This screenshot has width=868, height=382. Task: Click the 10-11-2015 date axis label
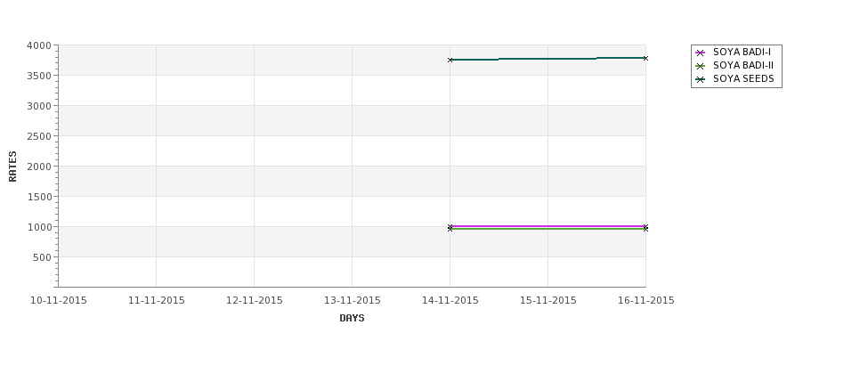click(58, 301)
